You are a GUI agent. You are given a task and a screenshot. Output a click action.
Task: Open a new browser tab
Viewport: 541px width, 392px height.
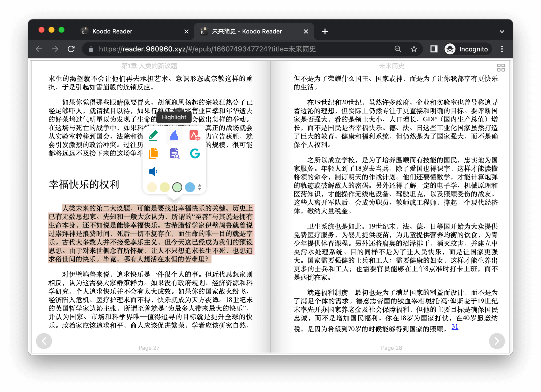tap(325, 31)
